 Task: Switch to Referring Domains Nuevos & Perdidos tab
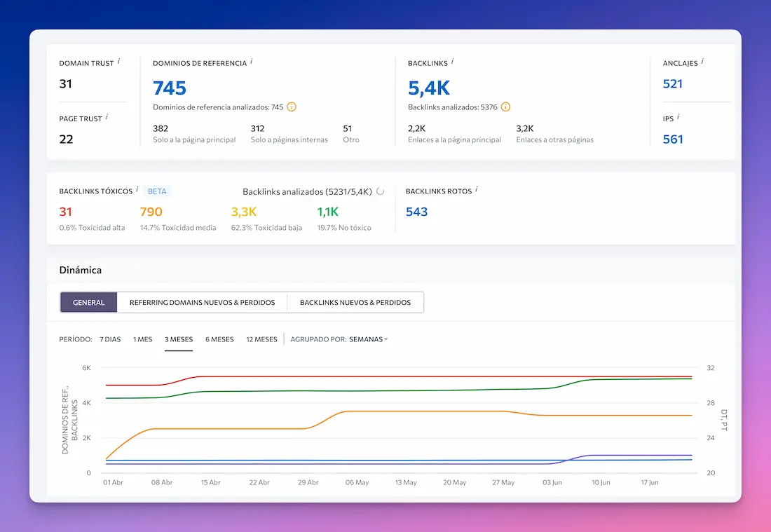pos(202,303)
